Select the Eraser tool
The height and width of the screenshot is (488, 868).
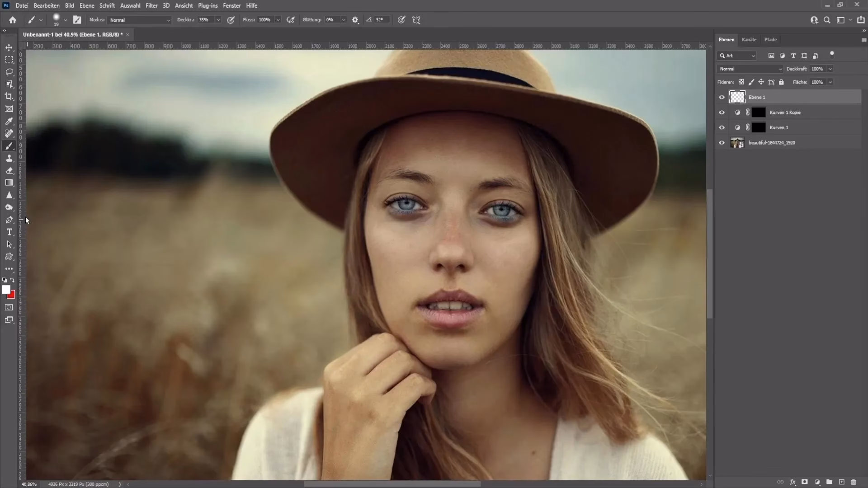pyautogui.click(x=9, y=171)
